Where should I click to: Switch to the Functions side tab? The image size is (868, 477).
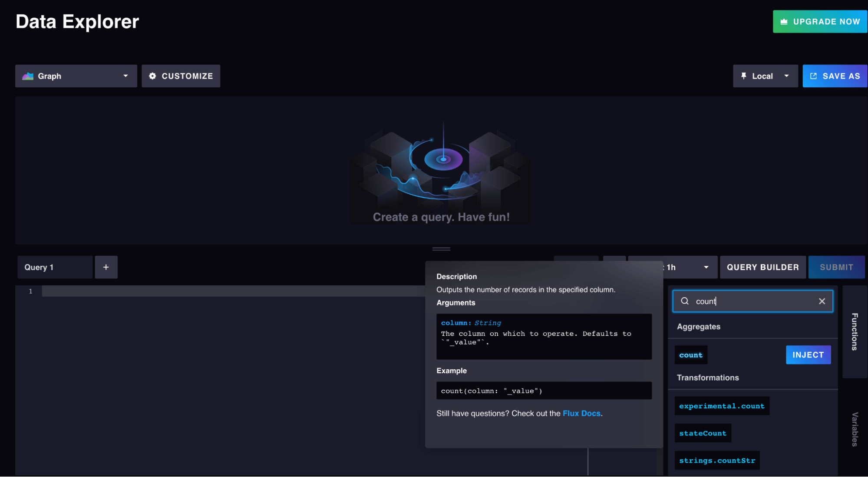point(854,331)
